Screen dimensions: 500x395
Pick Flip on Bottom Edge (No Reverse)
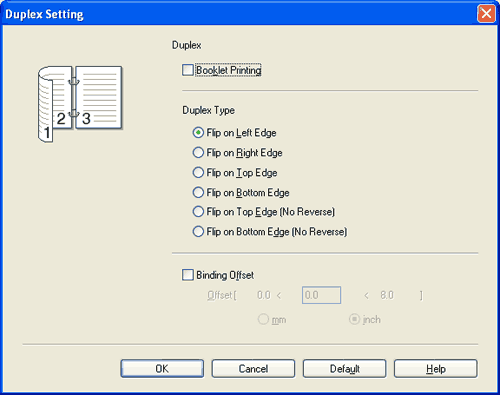pyautogui.click(x=198, y=232)
